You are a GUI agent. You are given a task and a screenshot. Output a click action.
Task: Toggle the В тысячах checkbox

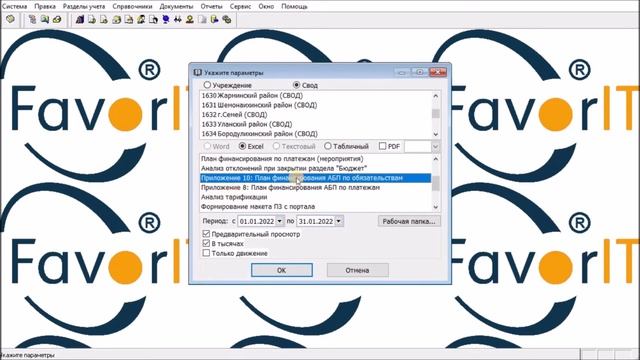point(206,243)
